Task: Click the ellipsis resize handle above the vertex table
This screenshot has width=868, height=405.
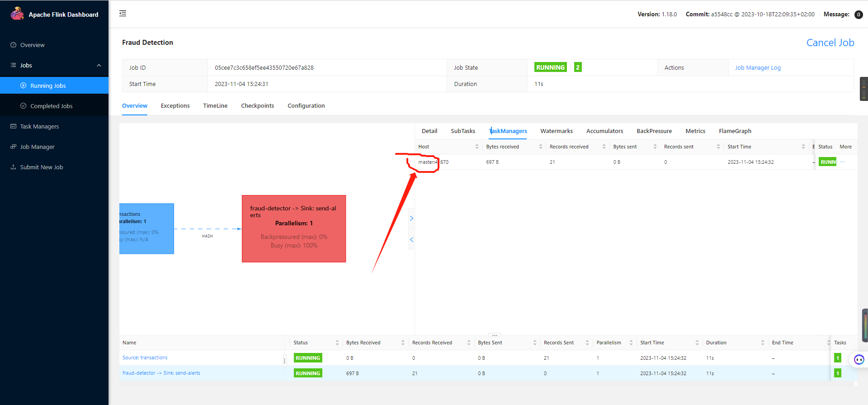Action: pyautogui.click(x=495, y=335)
